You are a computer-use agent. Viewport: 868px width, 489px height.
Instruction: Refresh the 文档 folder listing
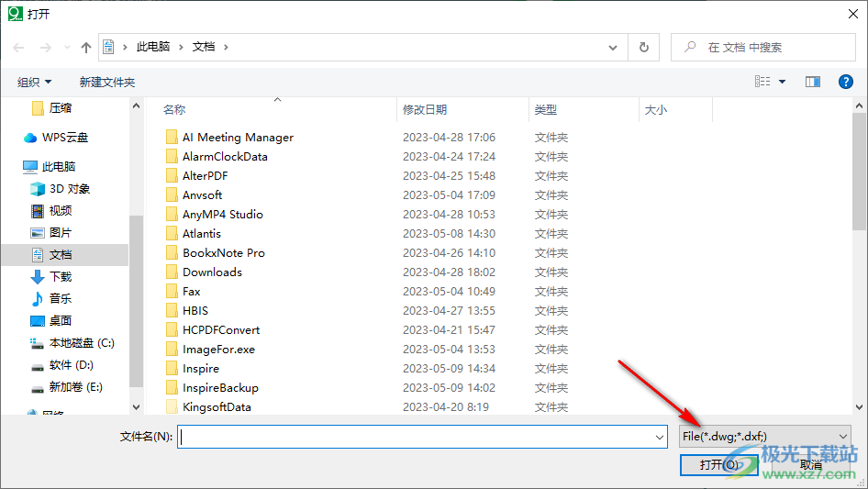point(644,48)
